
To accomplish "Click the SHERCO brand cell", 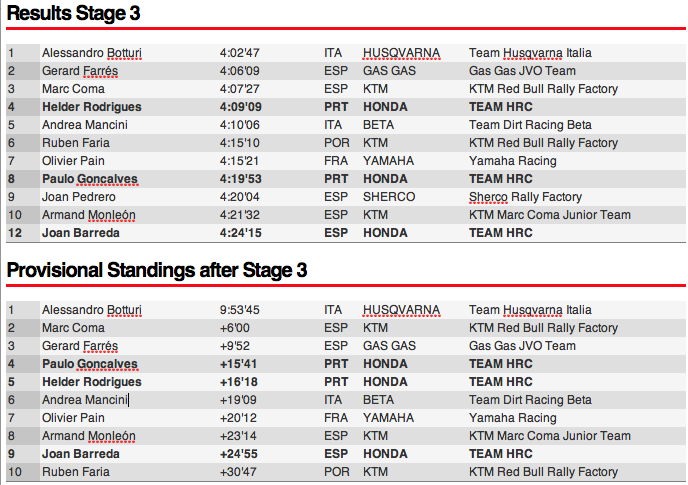I will [389, 197].
